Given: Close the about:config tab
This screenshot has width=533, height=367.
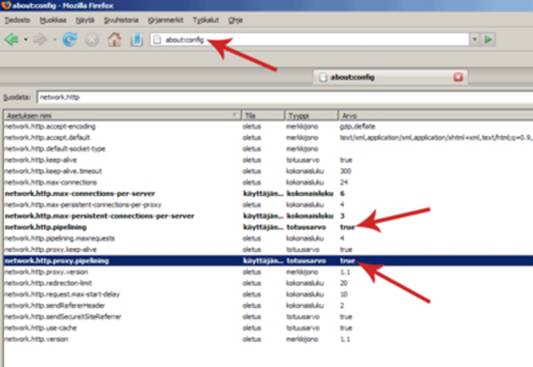Looking at the screenshot, I should [x=458, y=77].
